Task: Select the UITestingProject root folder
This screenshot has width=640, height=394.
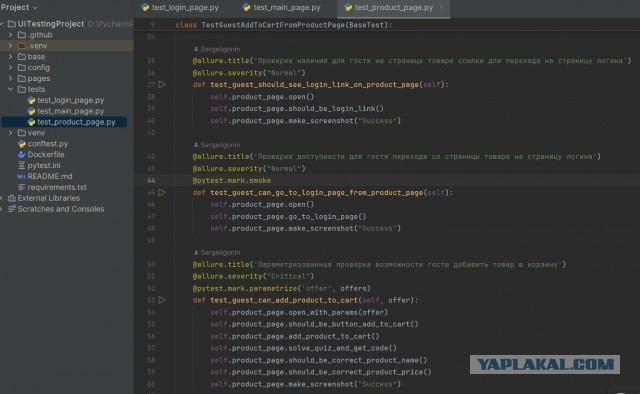Action: click(51, 24)
